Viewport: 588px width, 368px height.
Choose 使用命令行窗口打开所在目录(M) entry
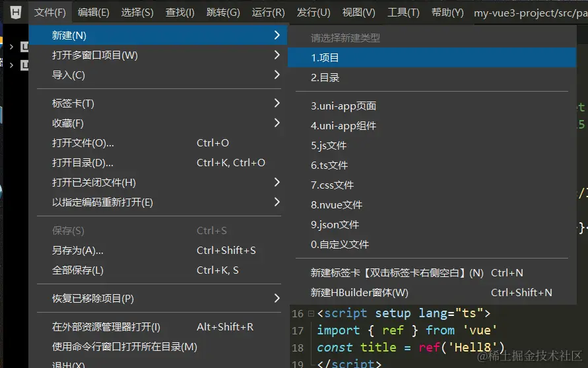158,347
